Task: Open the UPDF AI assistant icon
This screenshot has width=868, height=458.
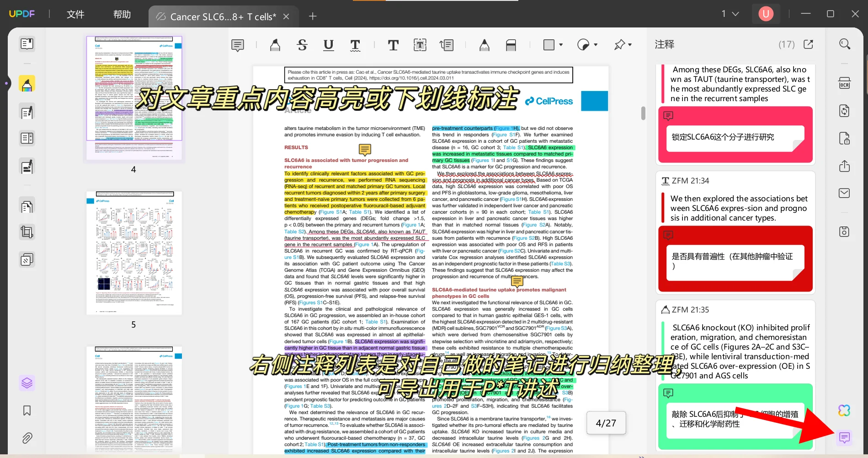Action: [x=845, y=410]
